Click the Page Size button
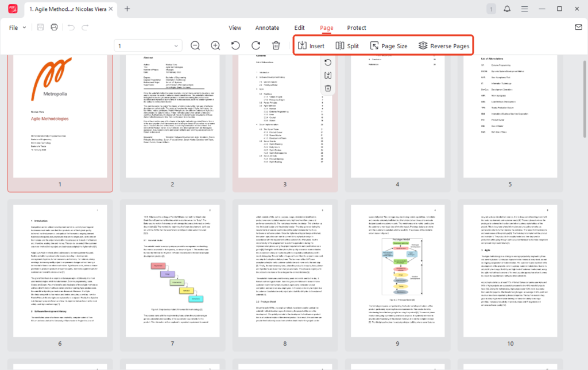588x370 pixels. point(389,46)
